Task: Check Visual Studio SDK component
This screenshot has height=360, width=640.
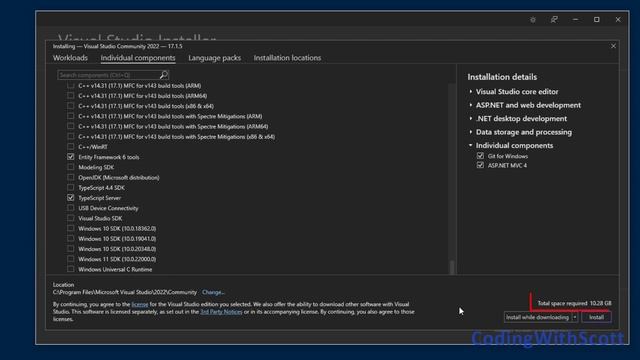Action: [71, 218]
